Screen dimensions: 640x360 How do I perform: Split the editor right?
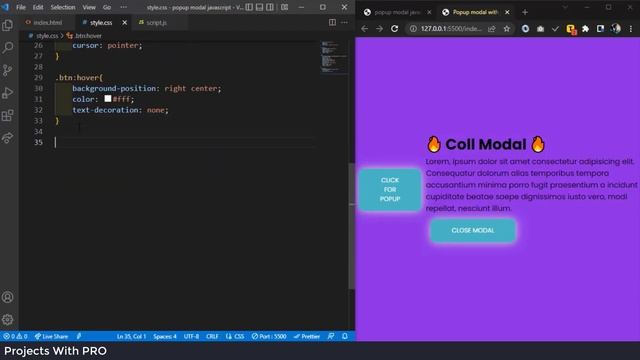(x=332, y=22)
